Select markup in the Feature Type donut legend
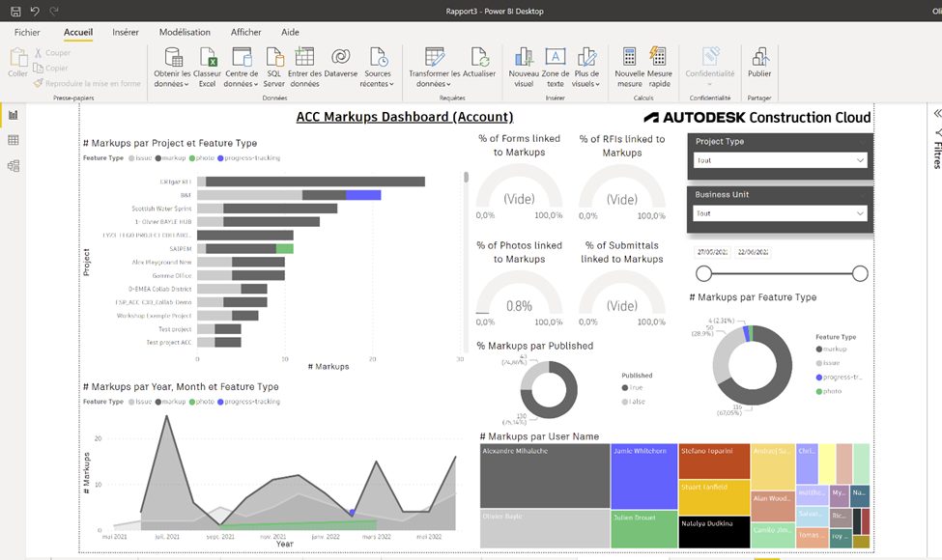 coord(831,349)
